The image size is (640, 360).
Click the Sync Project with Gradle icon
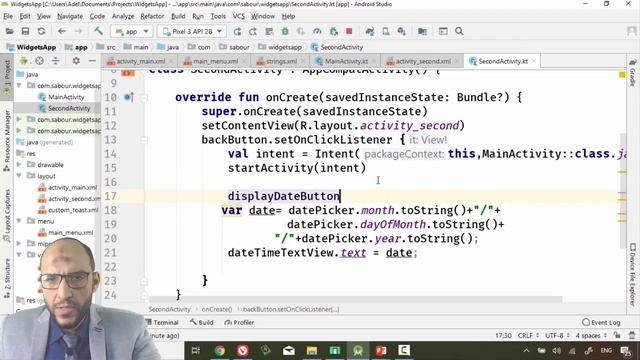pos(370,31)
